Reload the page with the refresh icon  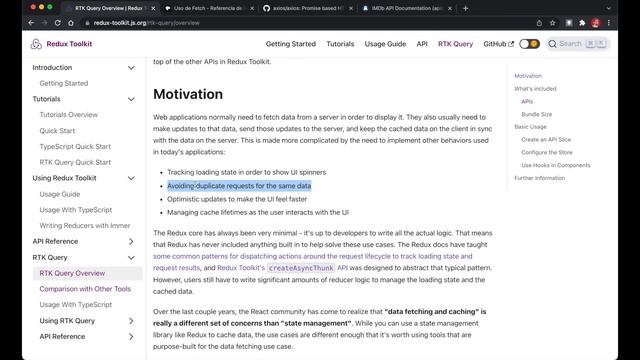(x=58, y=23)
